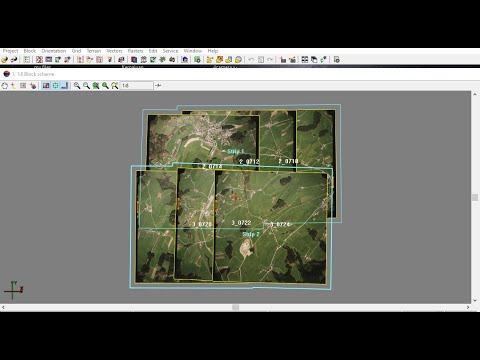Click the binoculars icon in main toolbar

(172, 60)
